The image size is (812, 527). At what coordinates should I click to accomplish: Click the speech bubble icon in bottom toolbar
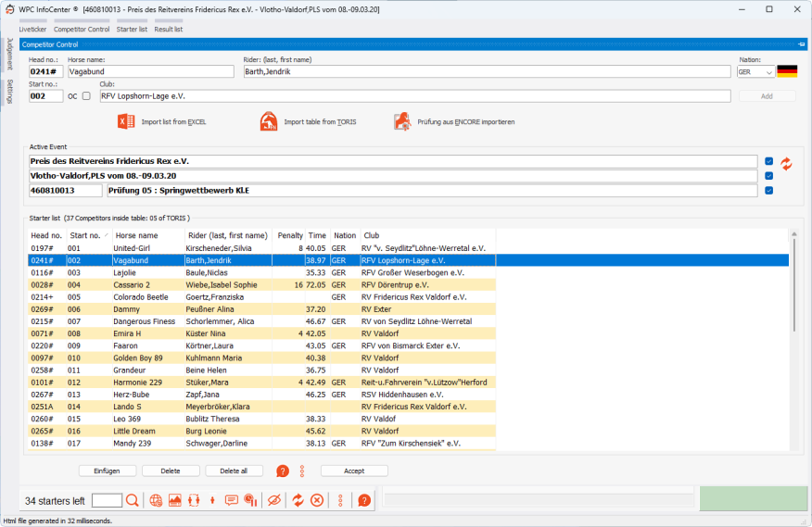(x=232, y=500)
